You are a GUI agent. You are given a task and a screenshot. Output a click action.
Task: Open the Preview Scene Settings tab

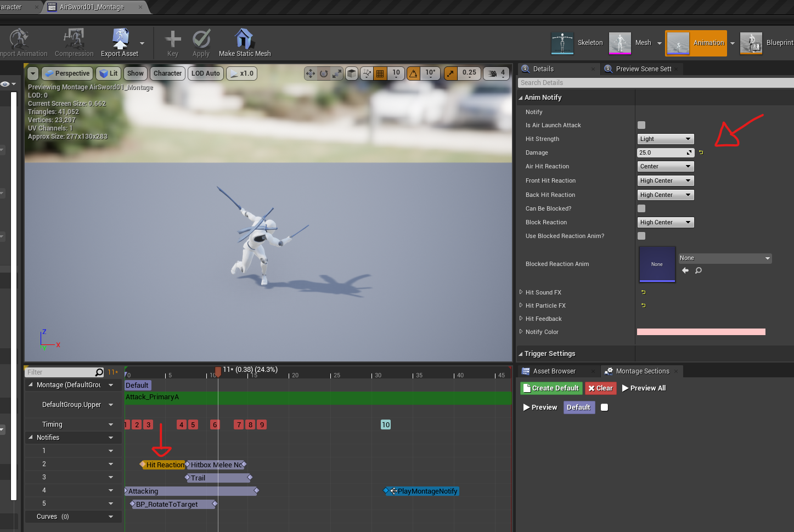click(641, 69)
